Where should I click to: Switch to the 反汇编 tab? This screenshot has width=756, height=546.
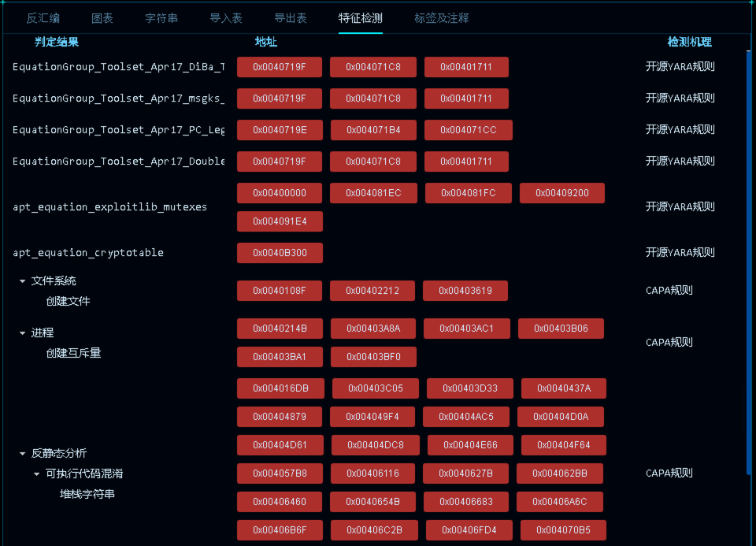(43, 18)
